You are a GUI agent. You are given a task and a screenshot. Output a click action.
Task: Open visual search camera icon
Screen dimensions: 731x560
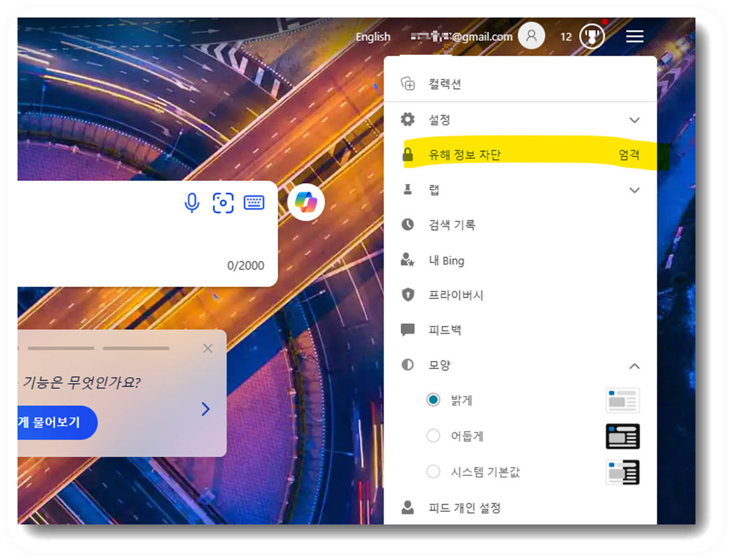pos(223,203)
